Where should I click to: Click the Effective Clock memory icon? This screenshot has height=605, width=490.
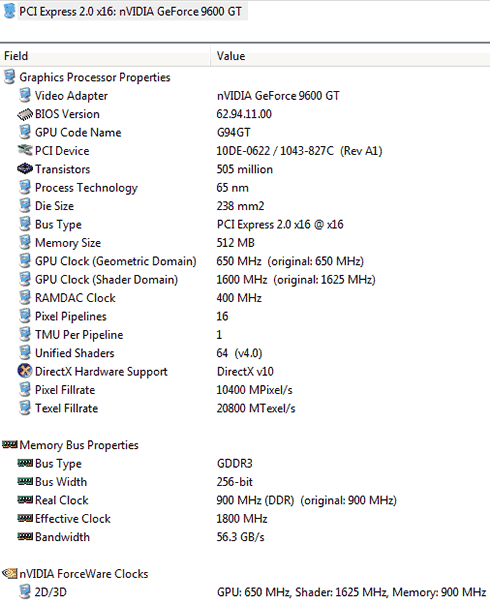click(25, 518)
